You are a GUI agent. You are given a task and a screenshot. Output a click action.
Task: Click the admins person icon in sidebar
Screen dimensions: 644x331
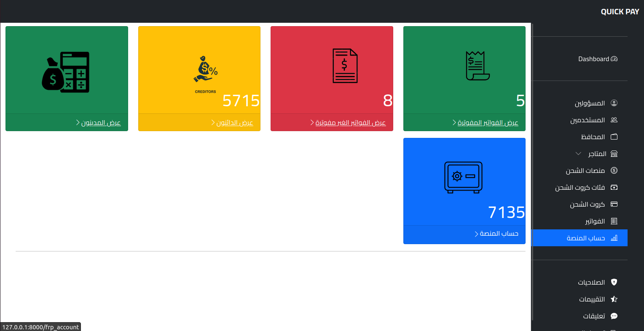[614, 103]
